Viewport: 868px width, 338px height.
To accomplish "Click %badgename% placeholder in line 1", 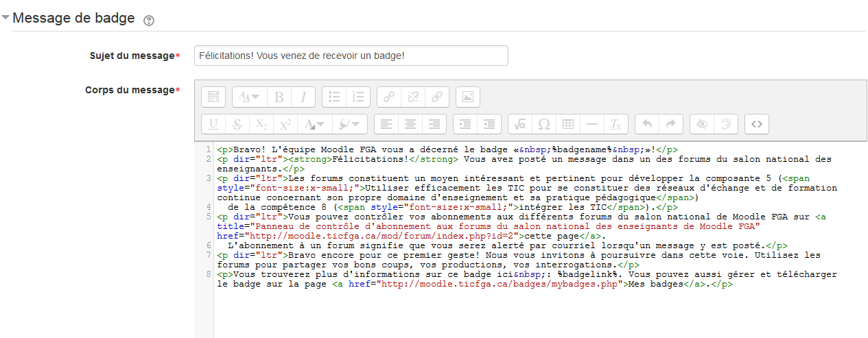I will [579, 149].
